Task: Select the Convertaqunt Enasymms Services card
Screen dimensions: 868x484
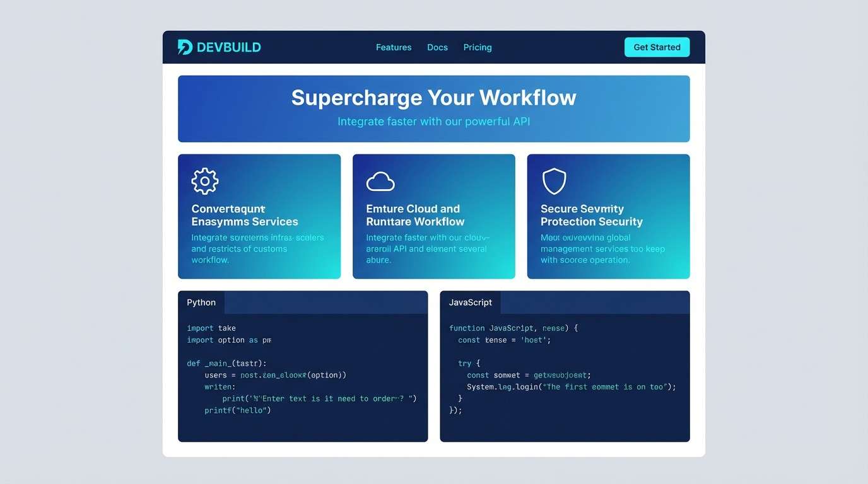Action: coord(259,216)
